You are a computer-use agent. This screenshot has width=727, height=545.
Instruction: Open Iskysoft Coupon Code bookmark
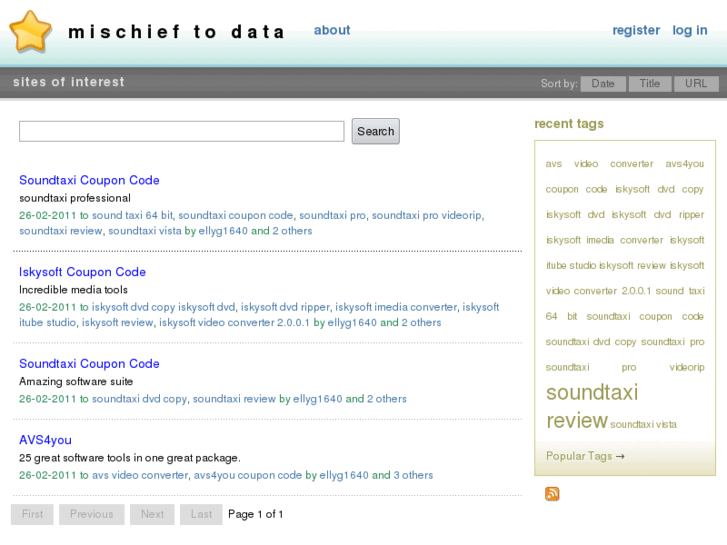[x=83, y=272]
